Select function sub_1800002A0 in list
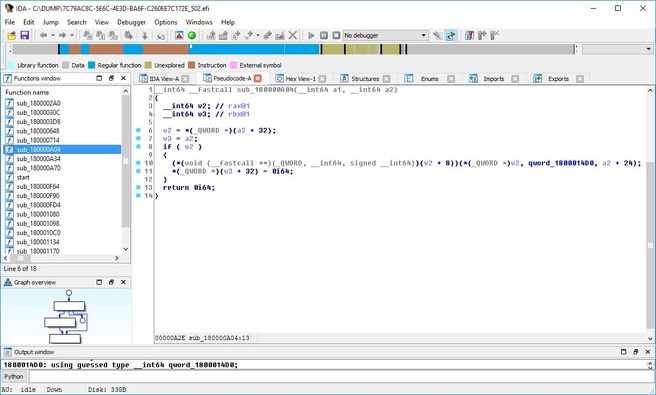The height and width of the screenshot is (395, 656). click(x=38, y=103)
